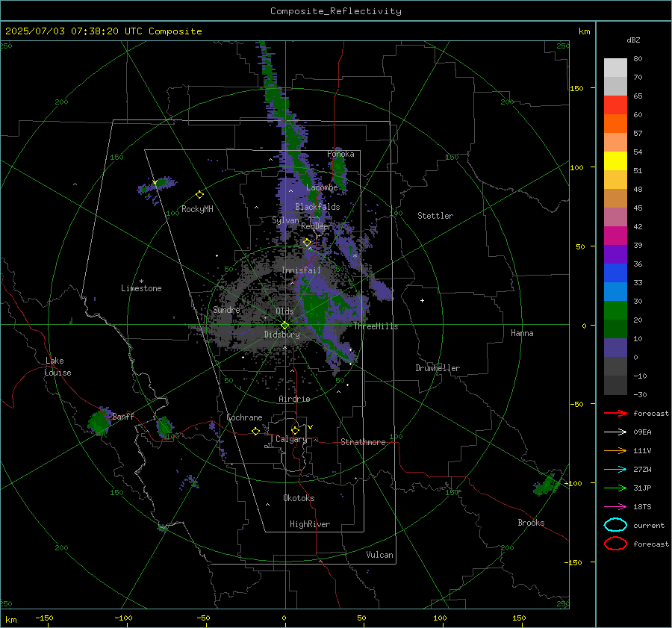This screenshot has width=672, height=628.
Task: Click the dBZ legend heading
Action: [x=633, y=40]
